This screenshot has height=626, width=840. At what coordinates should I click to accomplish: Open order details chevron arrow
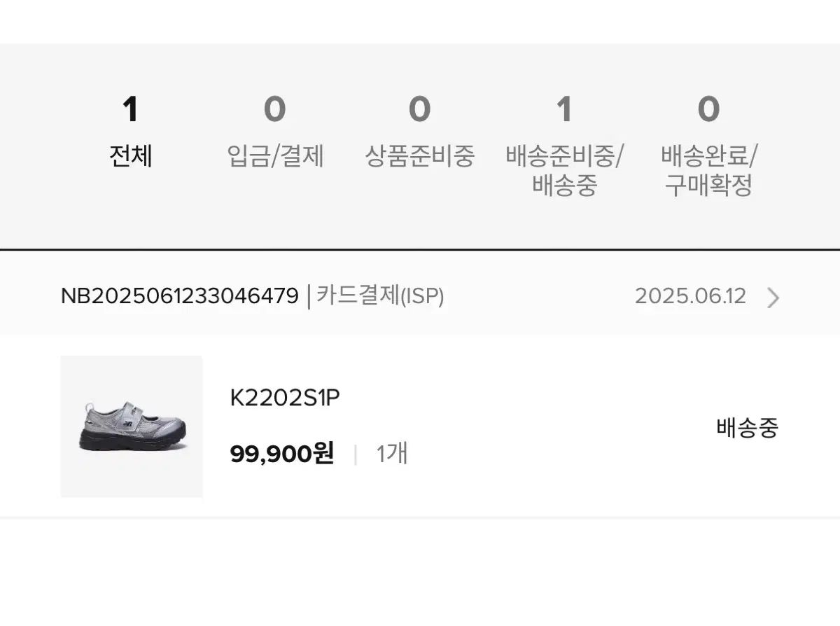773,298
